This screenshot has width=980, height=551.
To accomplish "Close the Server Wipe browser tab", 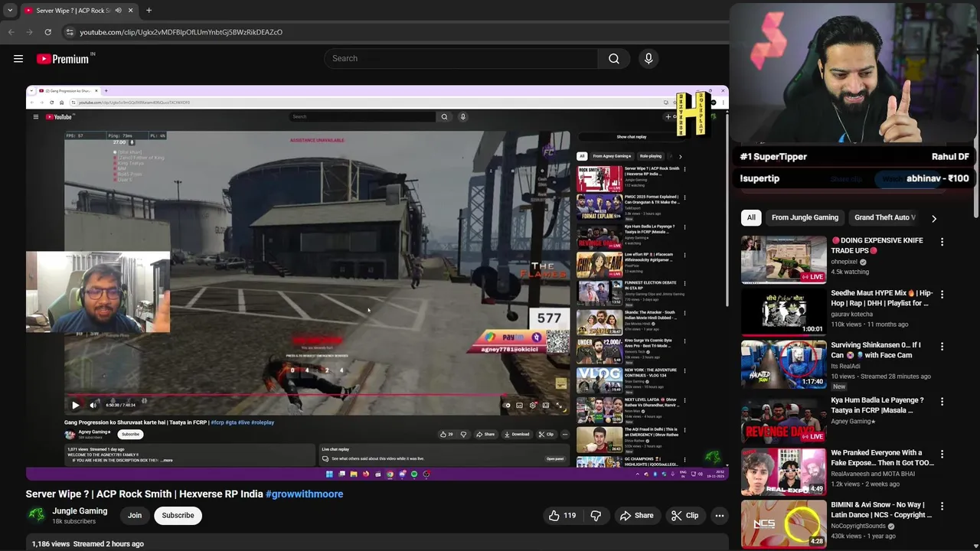I will [130, 11].
